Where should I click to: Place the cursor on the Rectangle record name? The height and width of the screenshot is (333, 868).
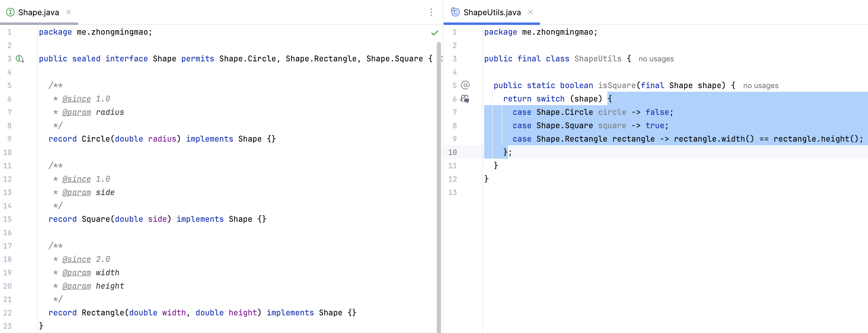(x=103, y=312)
